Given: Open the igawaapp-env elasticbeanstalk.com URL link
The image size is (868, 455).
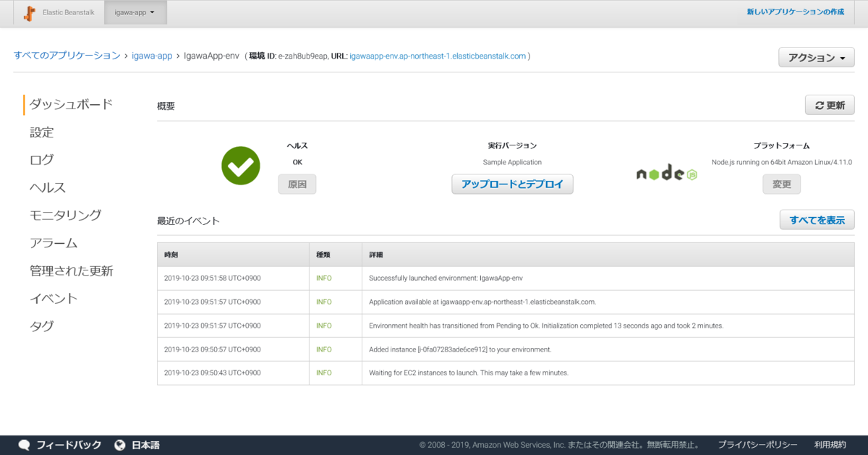Looking at the screenshot, I should point(438,56).
